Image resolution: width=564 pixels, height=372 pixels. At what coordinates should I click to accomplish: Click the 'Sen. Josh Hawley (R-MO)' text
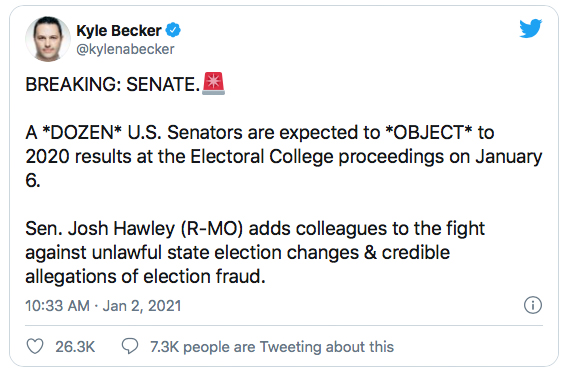point(134,229)
